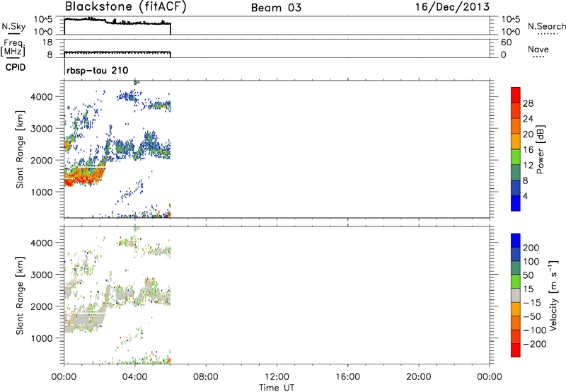Click the "N.Search" legend label

(546, 26)
